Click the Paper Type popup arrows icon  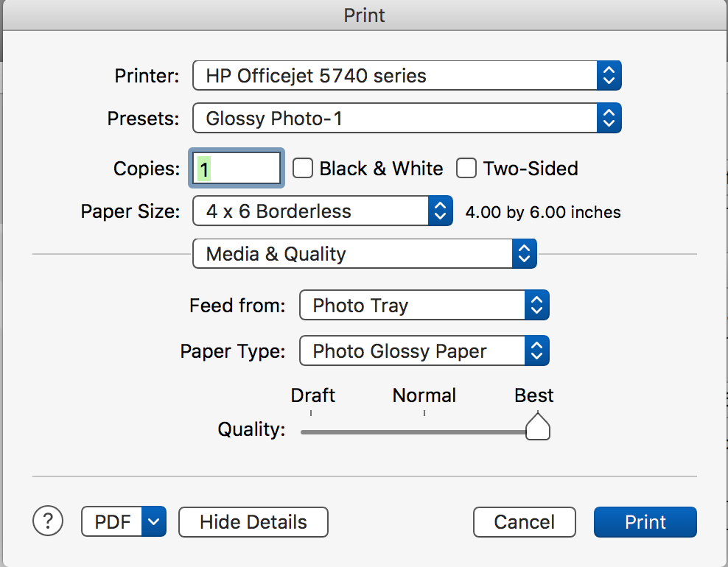pyautogui.click(x=536, y=351)
